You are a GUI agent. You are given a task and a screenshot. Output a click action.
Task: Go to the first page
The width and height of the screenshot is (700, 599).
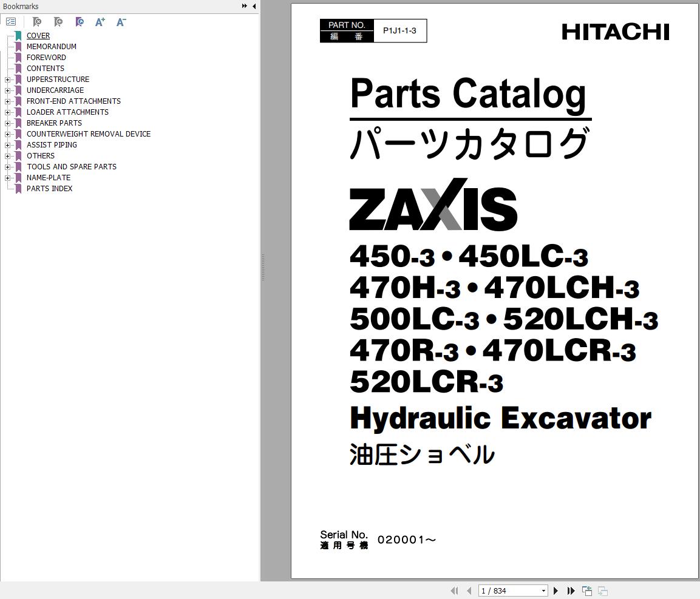coord(455,591)
